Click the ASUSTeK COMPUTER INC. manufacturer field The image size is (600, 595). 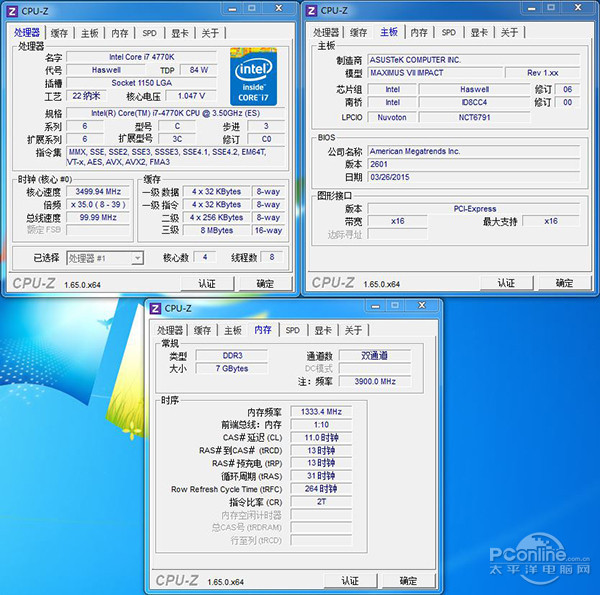pyautogui.click(x=474, y=60)
